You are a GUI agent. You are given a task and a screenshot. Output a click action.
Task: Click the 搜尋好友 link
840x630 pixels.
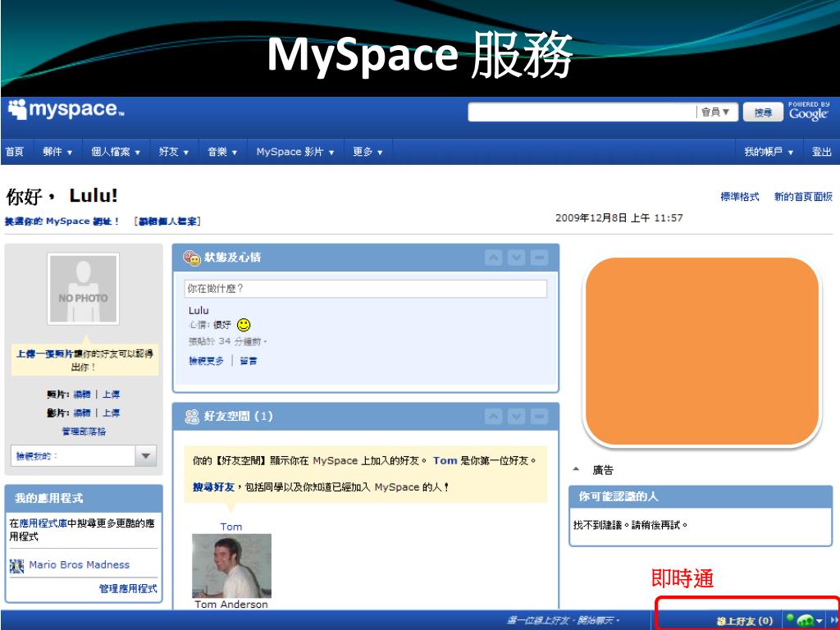click(214, 487)
